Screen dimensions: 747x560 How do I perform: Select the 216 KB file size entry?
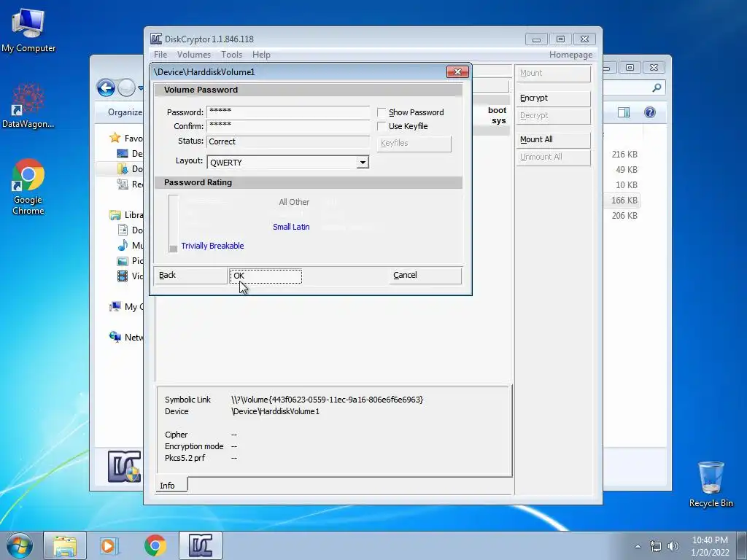point(624,155)
